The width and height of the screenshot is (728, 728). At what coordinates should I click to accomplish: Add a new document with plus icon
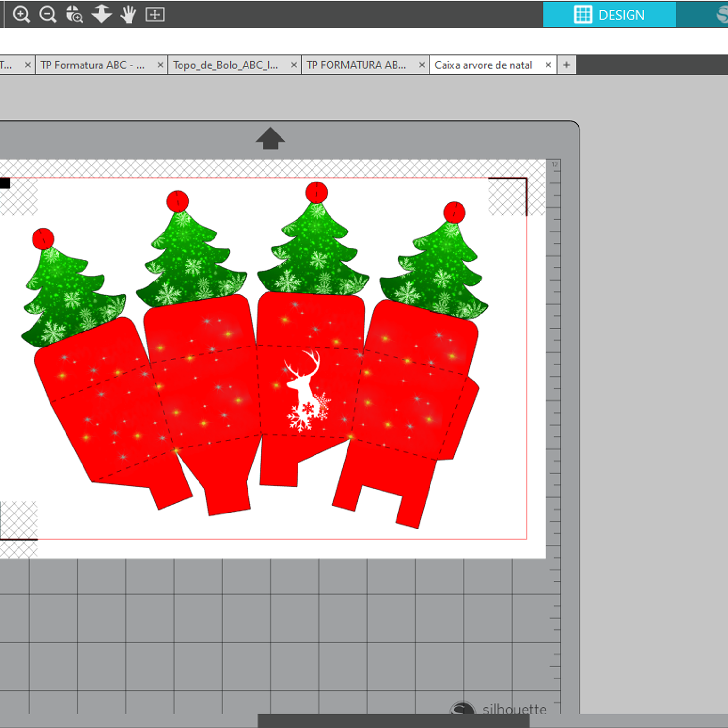[x=566, y=65]
